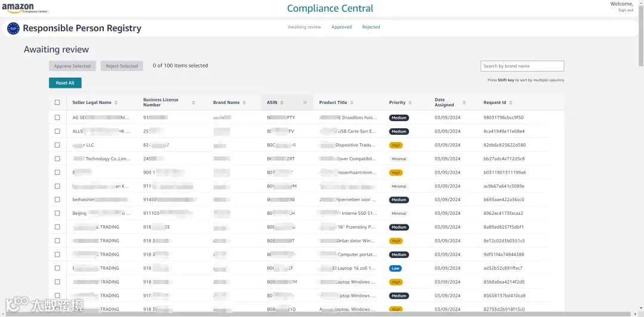The width and height of the screenshot is (644, 317).
Task: Click the Reset All button
Action: point(66,82)
